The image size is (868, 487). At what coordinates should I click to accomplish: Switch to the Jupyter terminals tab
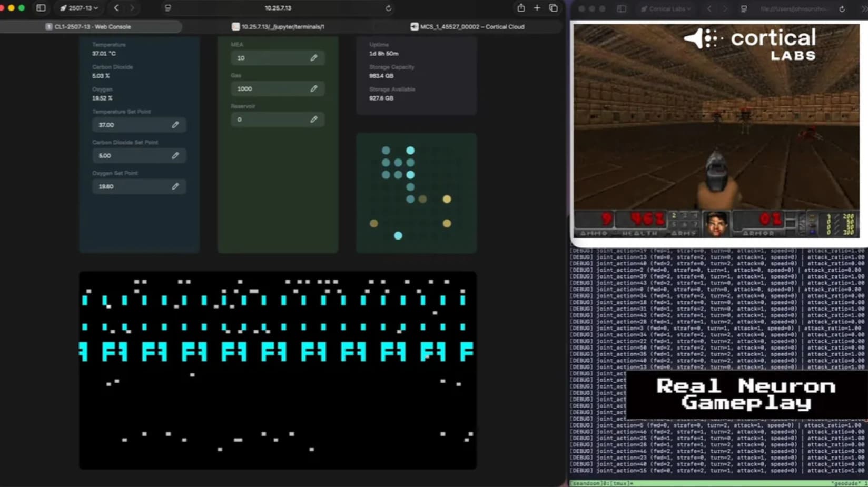point(278,26)
